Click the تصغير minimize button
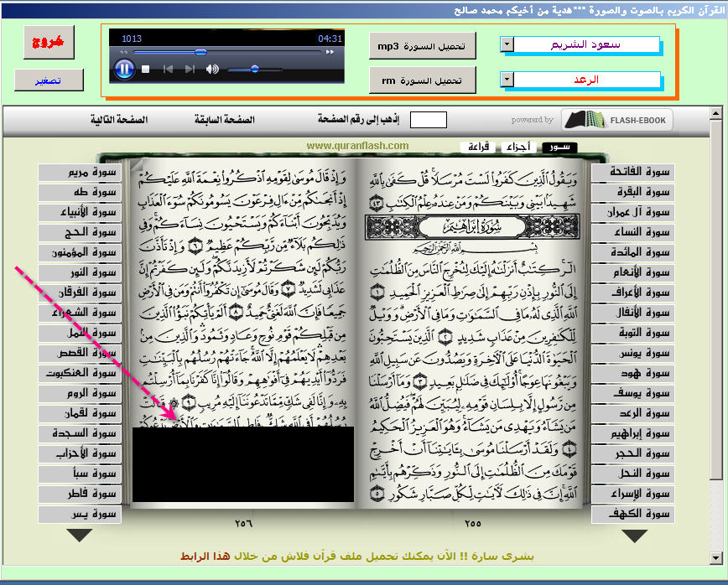The image size is (728, 585). [49, 80]
